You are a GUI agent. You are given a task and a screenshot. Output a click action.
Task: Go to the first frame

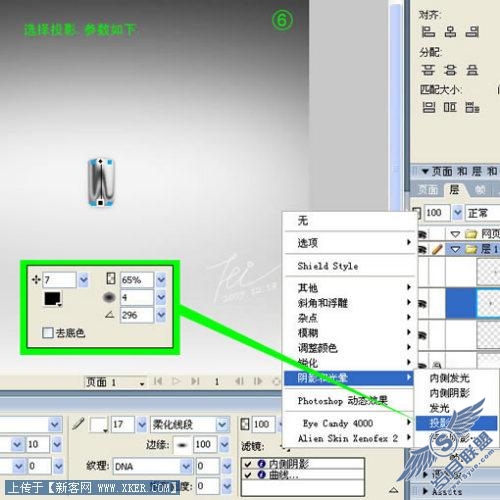point(158,381)
